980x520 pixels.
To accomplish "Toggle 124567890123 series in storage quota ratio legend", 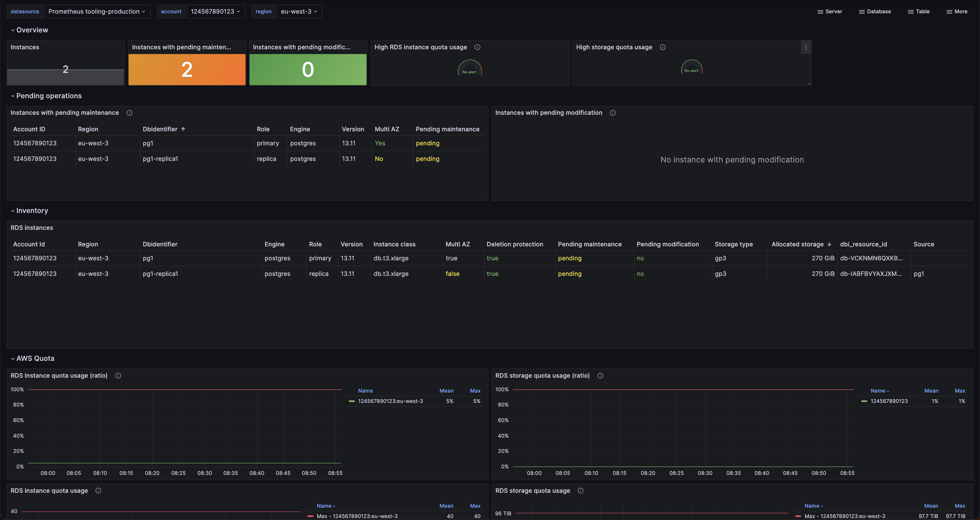I will click(889, 401).
